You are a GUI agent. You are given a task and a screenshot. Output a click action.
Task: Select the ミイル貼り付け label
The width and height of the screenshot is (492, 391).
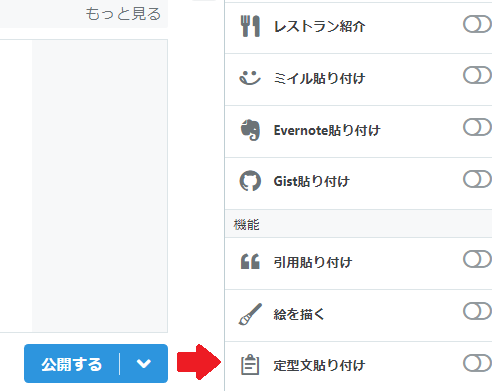319,78
